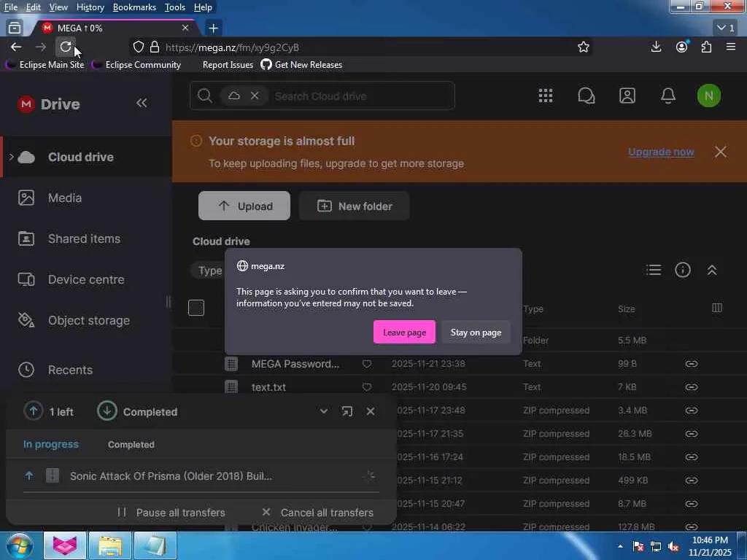
Task: Go back with browser back arrow
Action: tap(16, 47)
